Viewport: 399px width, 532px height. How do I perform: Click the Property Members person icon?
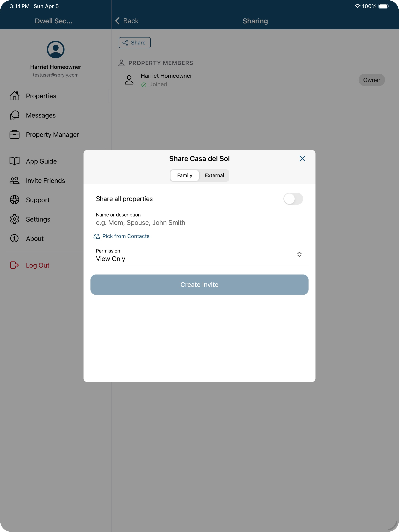click(121, 63)
